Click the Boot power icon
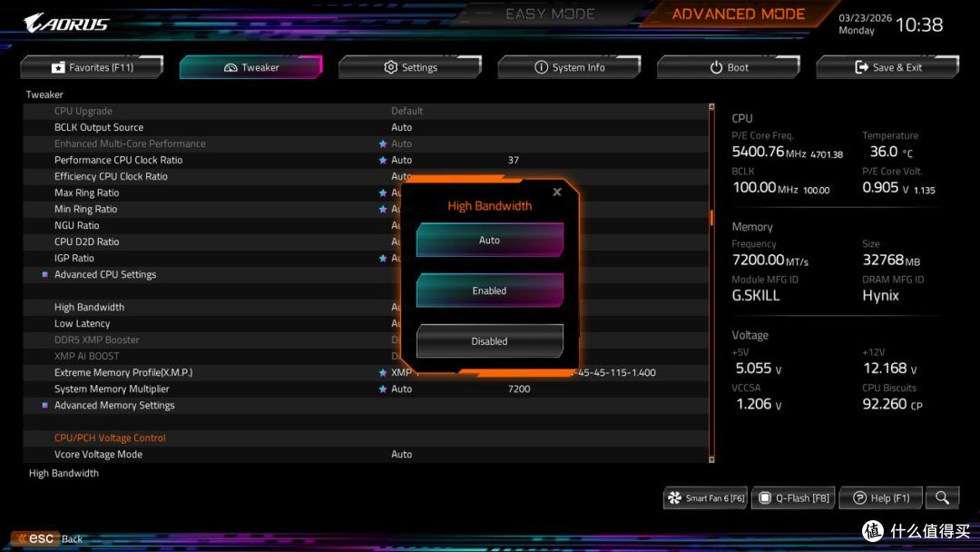Viewport: 980px width, 552px height. coord(716,67)
